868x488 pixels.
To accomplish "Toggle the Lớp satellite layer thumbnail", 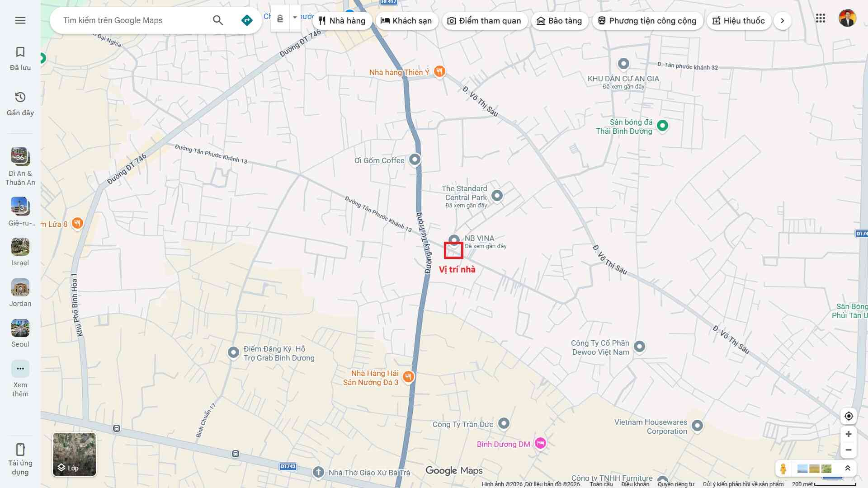I will (x=74, y=455).
